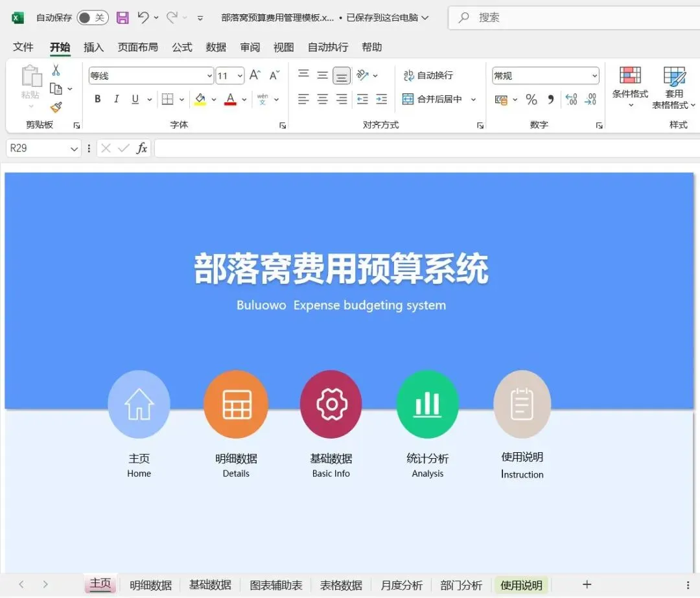This screenshot has height=598, width=700.
Task: Toggle underline formatting
Action: point(135,99)
